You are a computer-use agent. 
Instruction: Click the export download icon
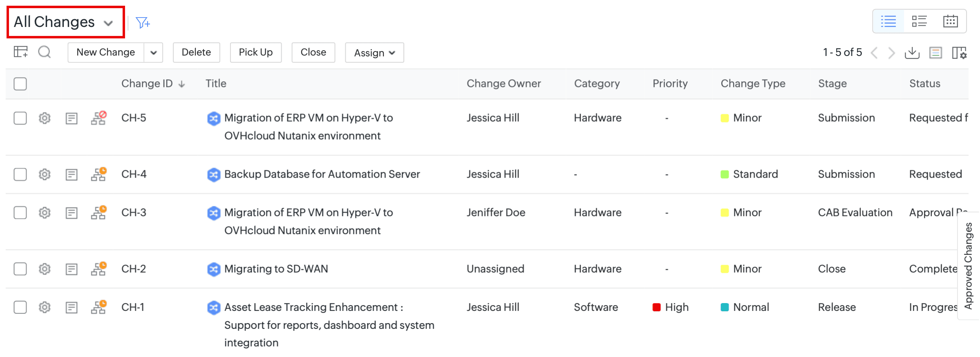point(912,53)
